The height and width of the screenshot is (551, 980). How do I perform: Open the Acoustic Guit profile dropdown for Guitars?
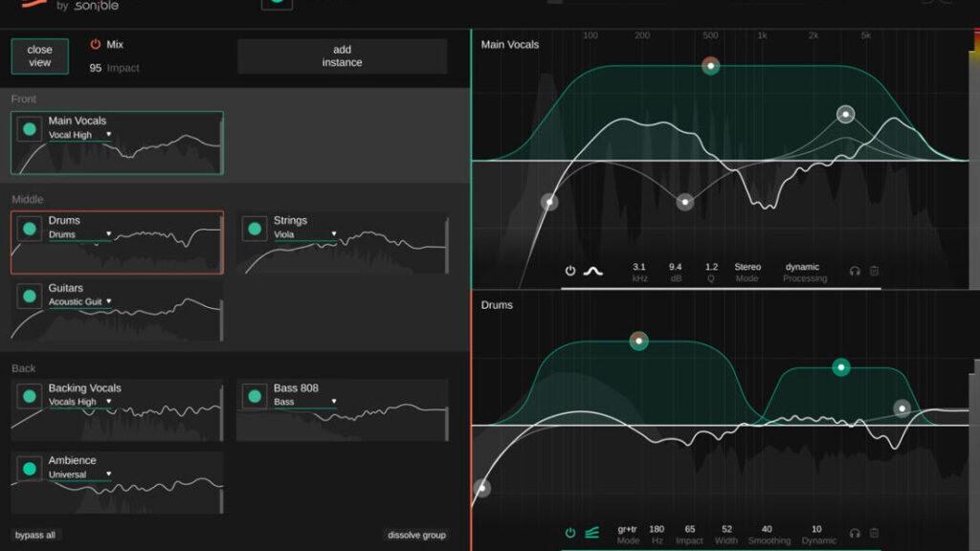tap(80, 301)
